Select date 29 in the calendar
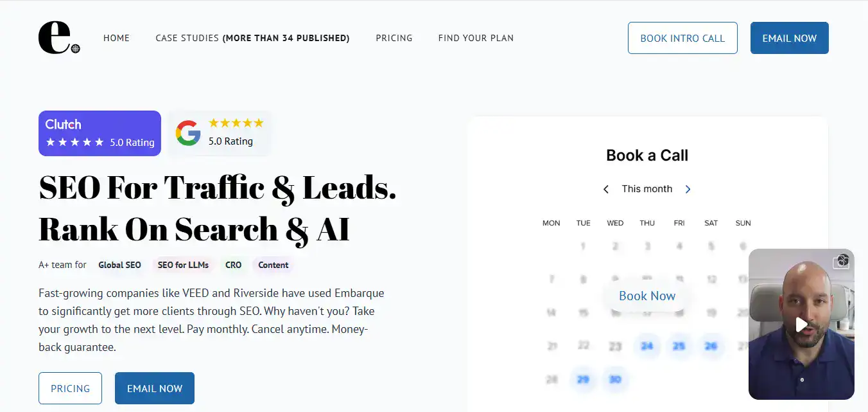The width and height of the screenshot is (868, 412). coord(583,379)
